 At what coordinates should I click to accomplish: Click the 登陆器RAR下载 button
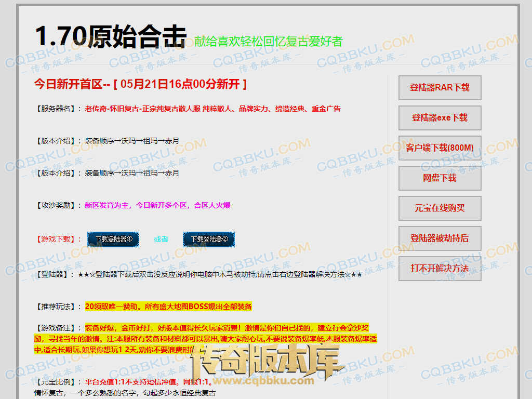coord(440,88)
